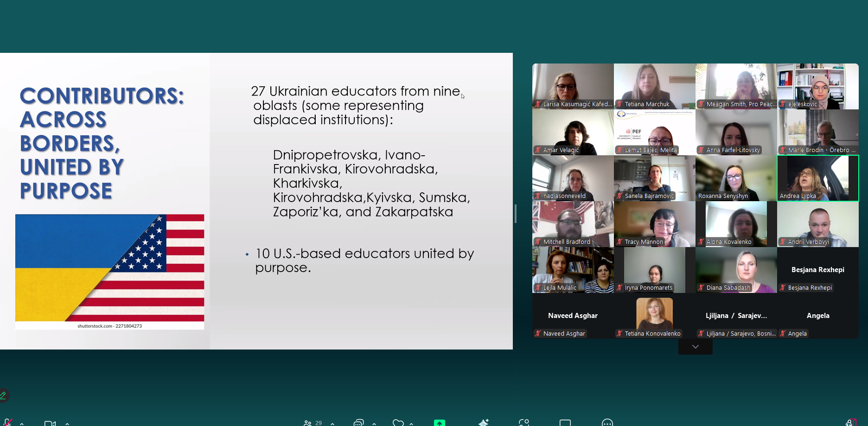Expand video options arrow beside camera

click(x=67, y=424)
